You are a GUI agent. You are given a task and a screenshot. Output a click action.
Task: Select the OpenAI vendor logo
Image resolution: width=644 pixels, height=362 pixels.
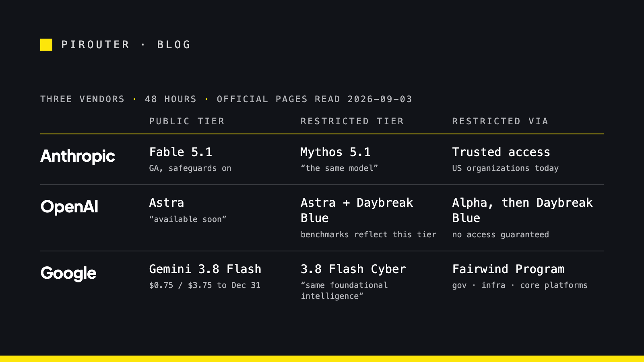[69, 207]
